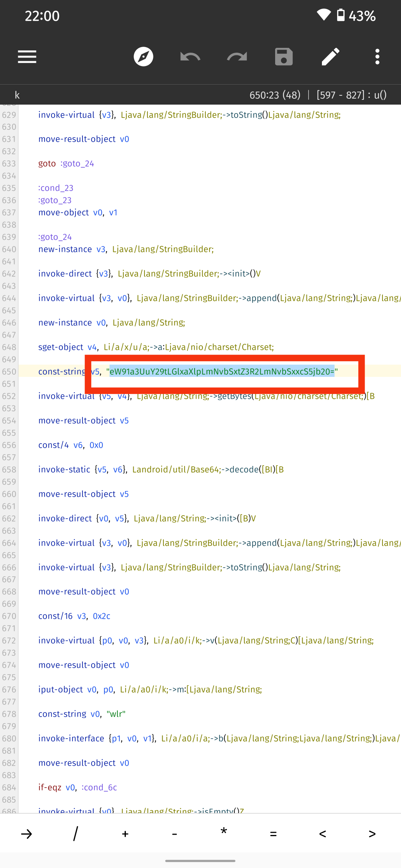Viewport: 401px width, 868px height.
Task: Insert slash symbol from bottom bar
Action: (x=76, y=834)
